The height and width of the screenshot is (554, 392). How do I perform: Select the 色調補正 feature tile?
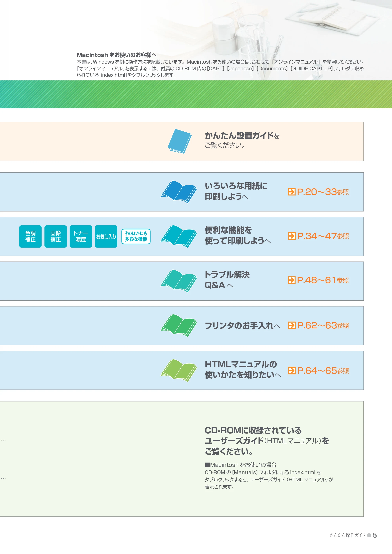pos(30,237)
